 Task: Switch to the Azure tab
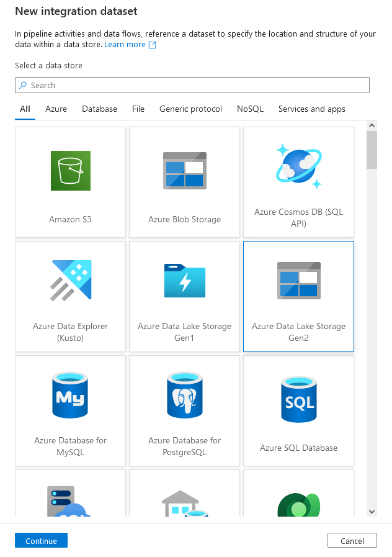point(56,109)
